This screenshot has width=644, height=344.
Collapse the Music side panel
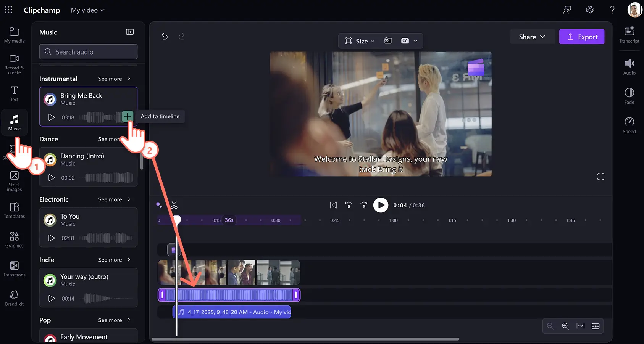click(x=130, y=32)
